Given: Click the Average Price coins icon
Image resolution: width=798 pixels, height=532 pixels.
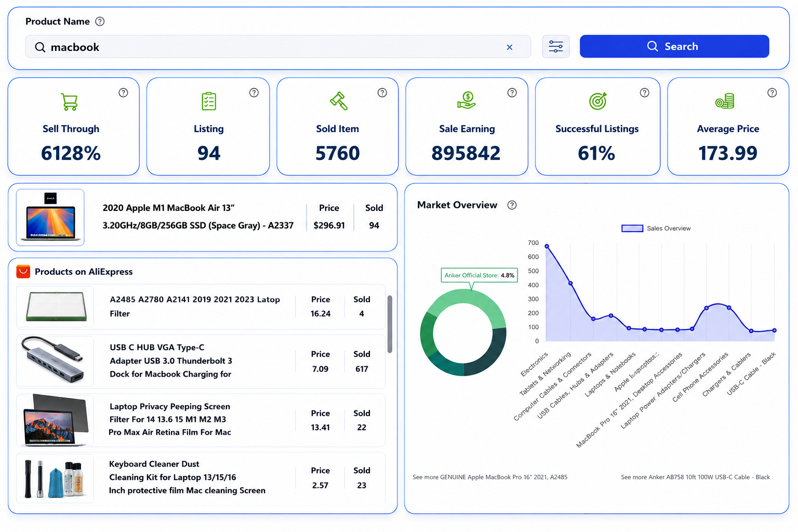Looking at the screenshot, I should [725, 101].
